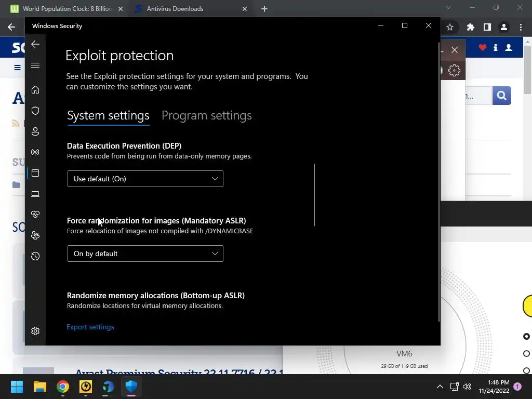Click the Data Execution Prevention (DEP) heading
532x399 pixels.
(x=124, y=146)
